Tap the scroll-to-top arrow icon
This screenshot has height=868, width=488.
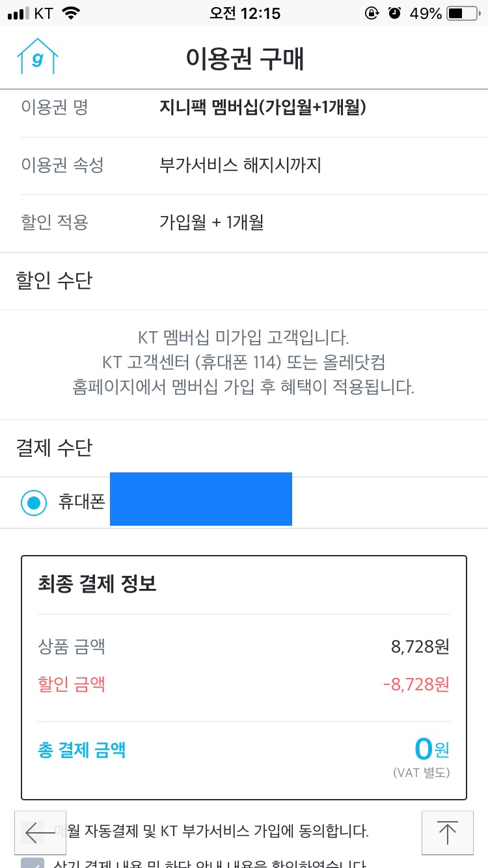(x=447, y=833)
